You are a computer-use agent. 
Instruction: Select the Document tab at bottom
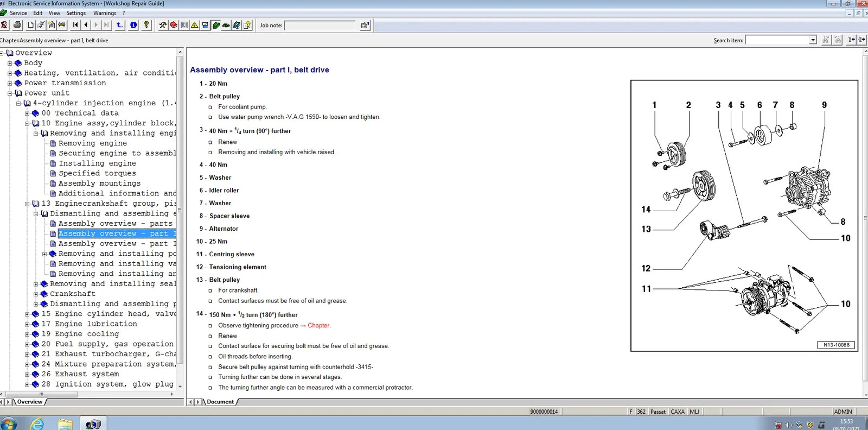(x=220, y=402)
